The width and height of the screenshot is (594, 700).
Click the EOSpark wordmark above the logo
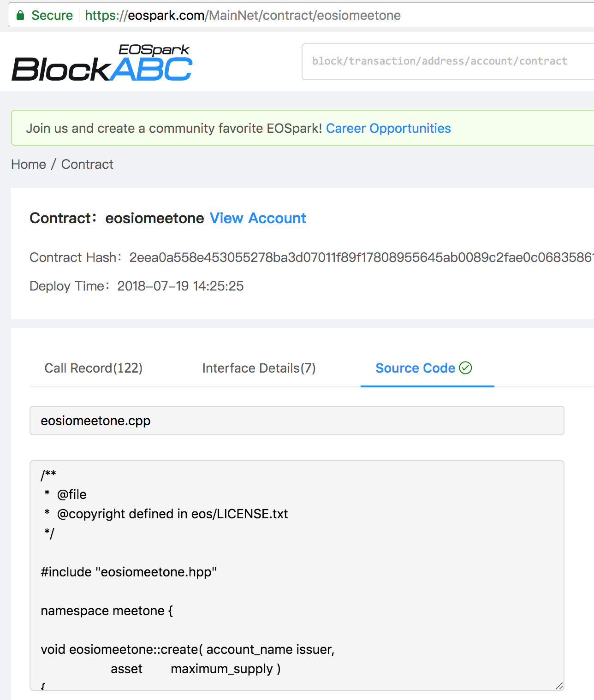[154, 49]
